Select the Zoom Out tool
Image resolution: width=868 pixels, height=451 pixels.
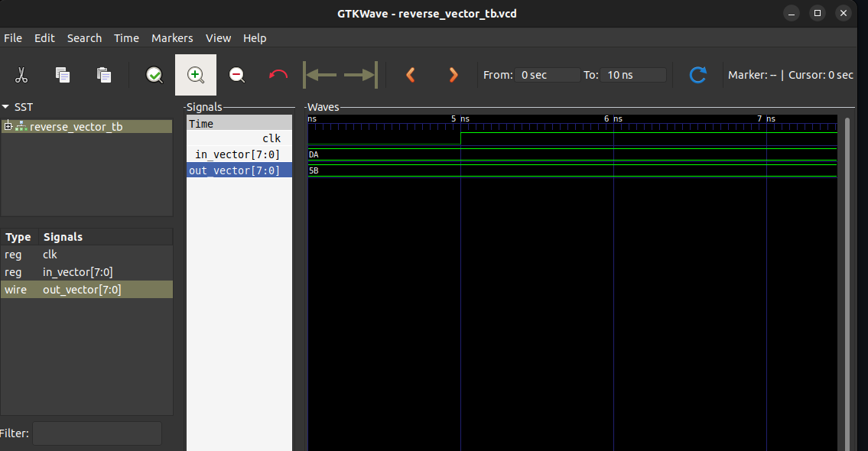(236, 74)
